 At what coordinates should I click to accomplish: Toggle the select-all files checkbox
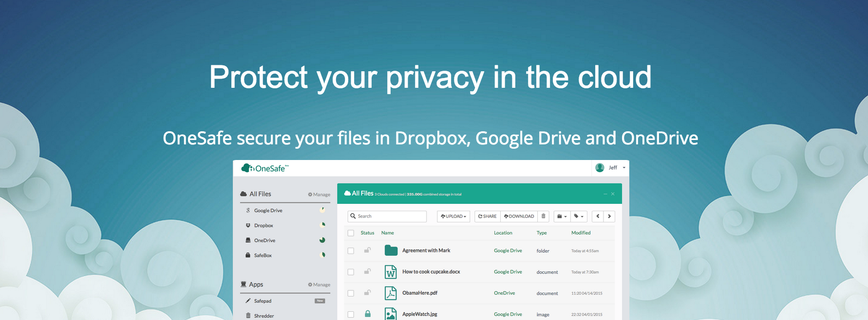(x=351, y=233)
